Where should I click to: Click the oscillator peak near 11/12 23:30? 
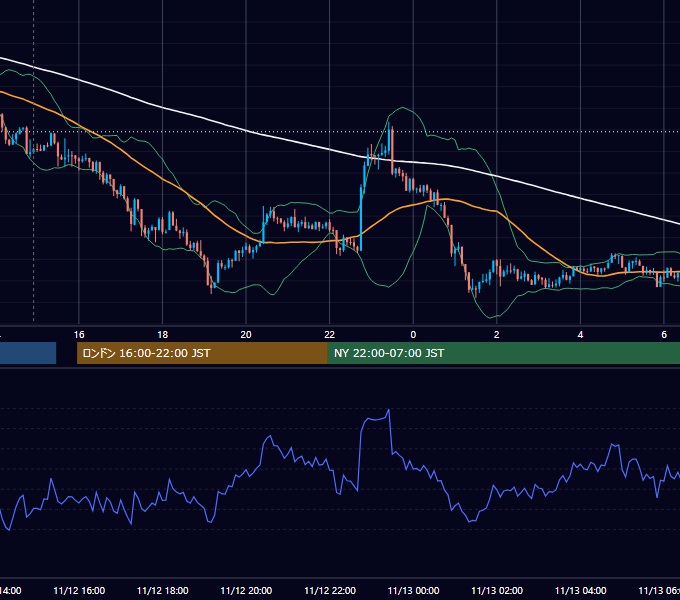389,410
